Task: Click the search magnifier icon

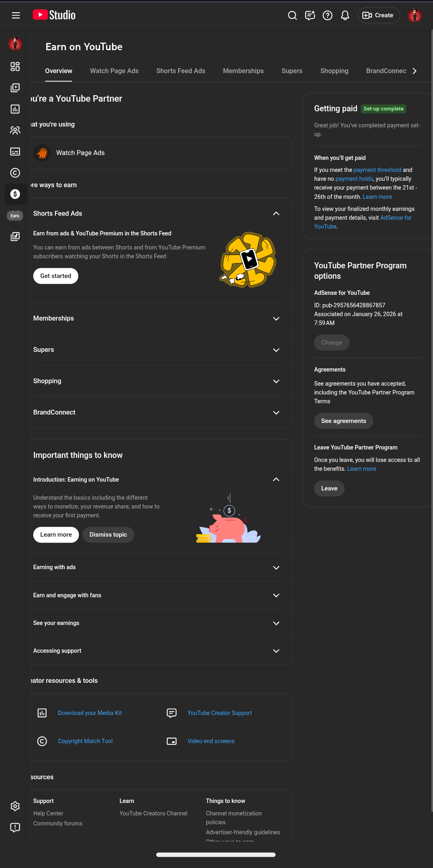Action: click(292, 15)
